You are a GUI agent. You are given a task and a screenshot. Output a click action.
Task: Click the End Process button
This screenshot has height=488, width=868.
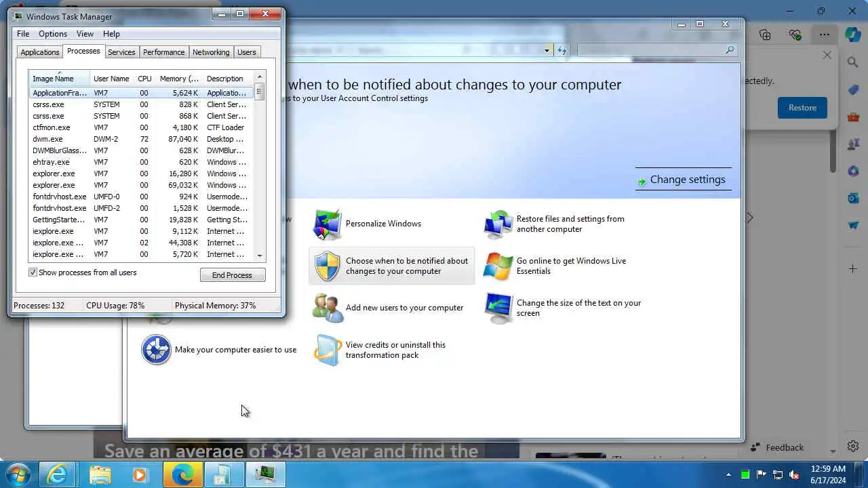tap(233, 275)
